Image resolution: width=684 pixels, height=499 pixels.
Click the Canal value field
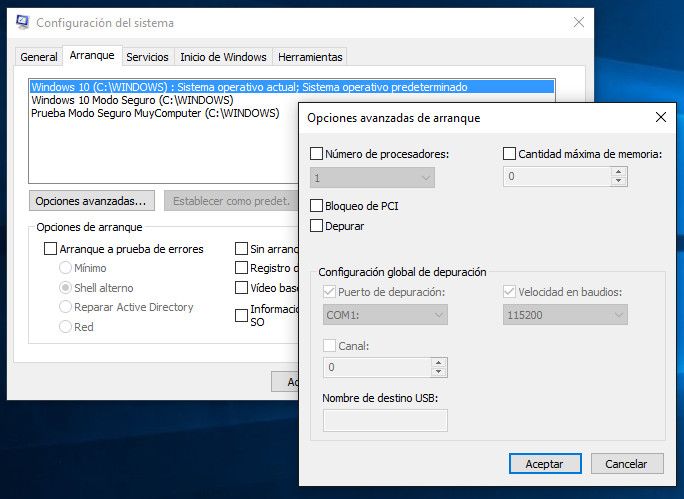(377, 367)
